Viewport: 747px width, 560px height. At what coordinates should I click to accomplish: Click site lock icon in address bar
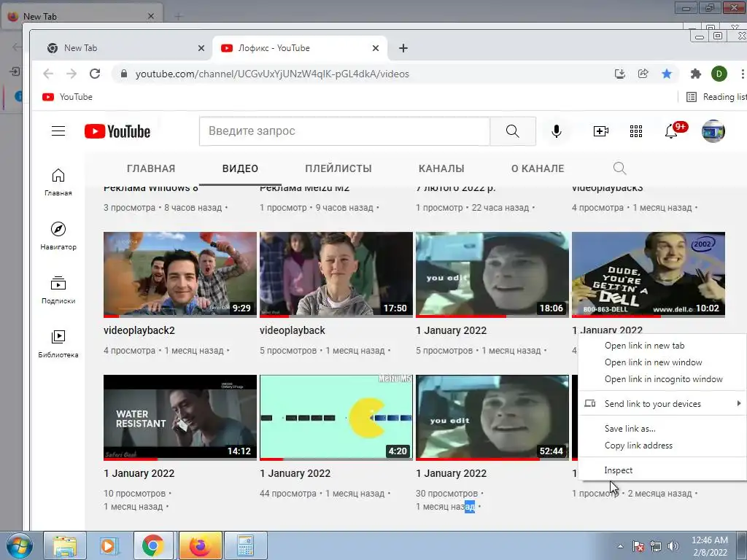(124, 74)
